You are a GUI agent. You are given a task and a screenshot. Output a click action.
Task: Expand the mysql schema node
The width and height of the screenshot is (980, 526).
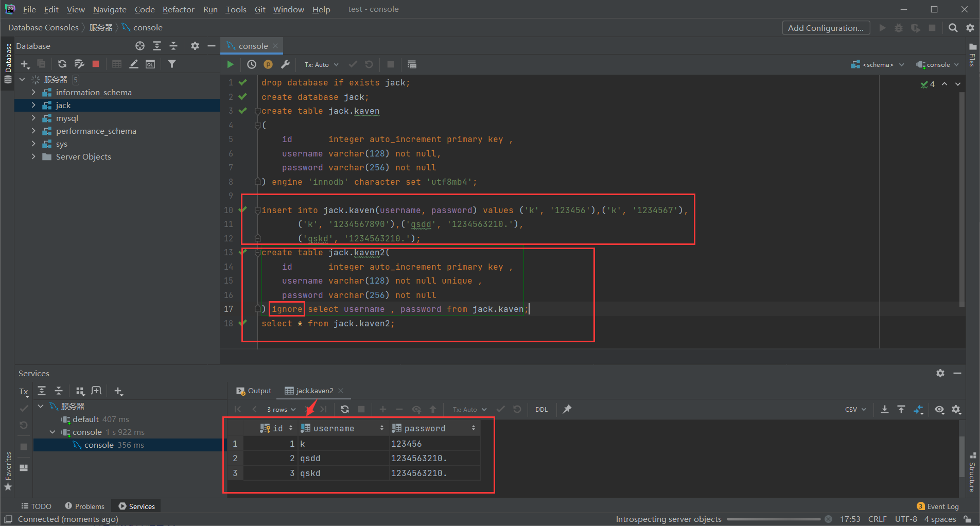[x=33, y=118]
